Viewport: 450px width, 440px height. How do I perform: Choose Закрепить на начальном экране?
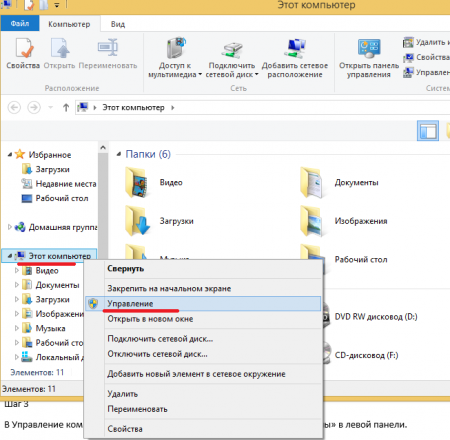pos(203,289)
